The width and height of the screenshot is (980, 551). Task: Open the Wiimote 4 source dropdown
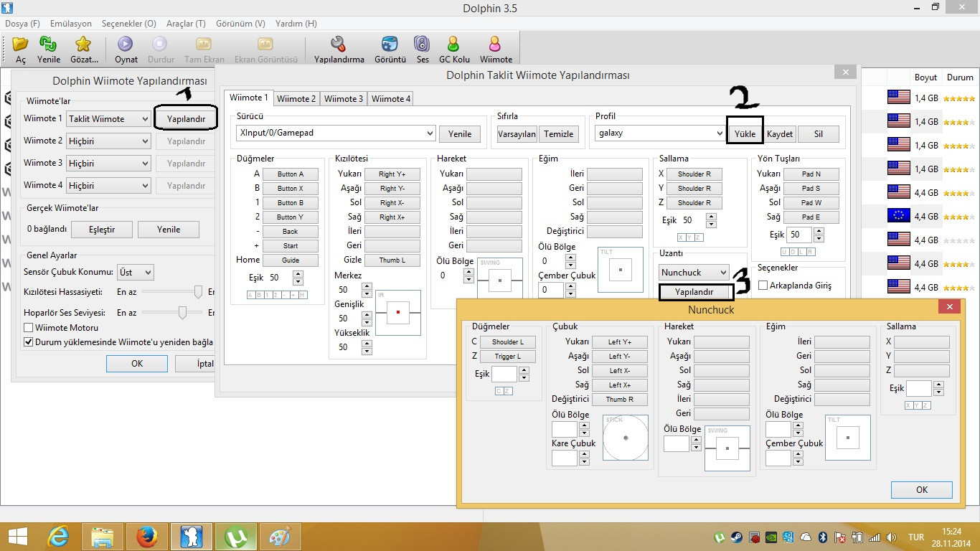pos(108,186)
